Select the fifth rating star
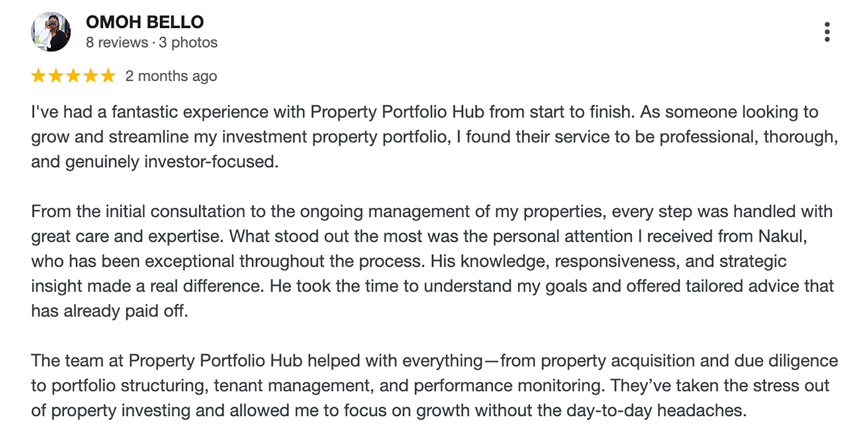Viewport: 868px width, 431px height. coord(108,76)
